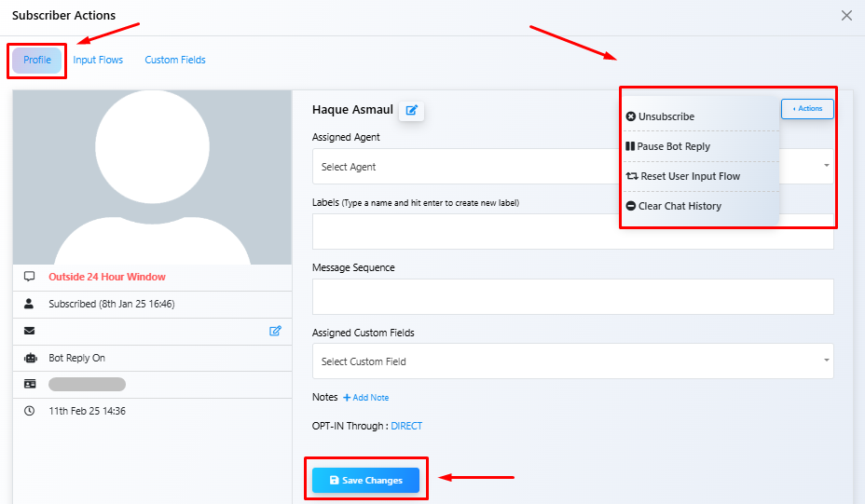
Task: Choose Unsubscribe from the Actions menu
Action: [666, 117]
